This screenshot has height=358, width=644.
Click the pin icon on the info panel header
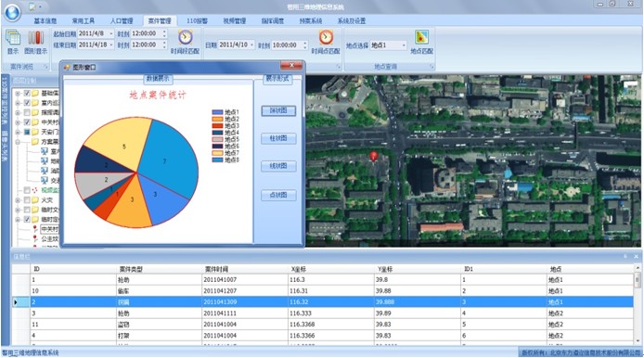[625, 256]
